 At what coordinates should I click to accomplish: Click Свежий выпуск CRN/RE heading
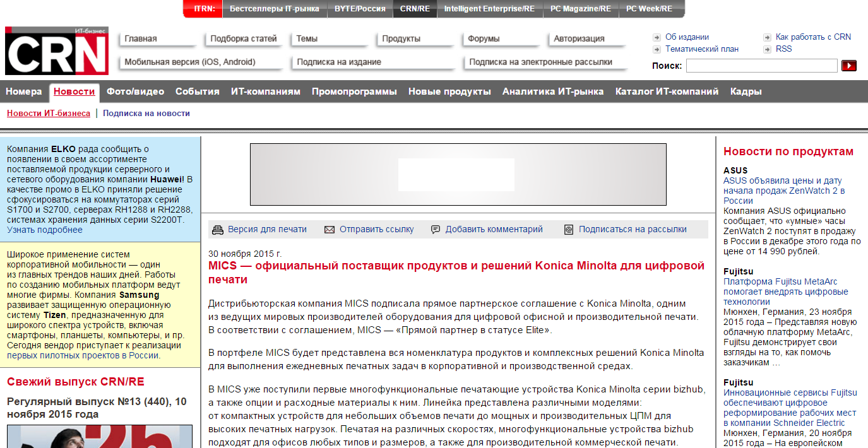pyautogui.click(x=76, y=382)
